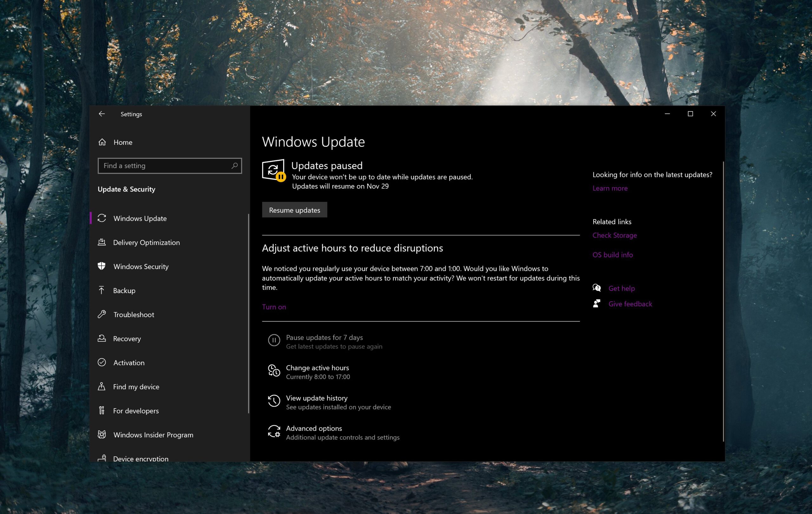
Task: Click the Give feedback link
Action: (x=630, y=304)
